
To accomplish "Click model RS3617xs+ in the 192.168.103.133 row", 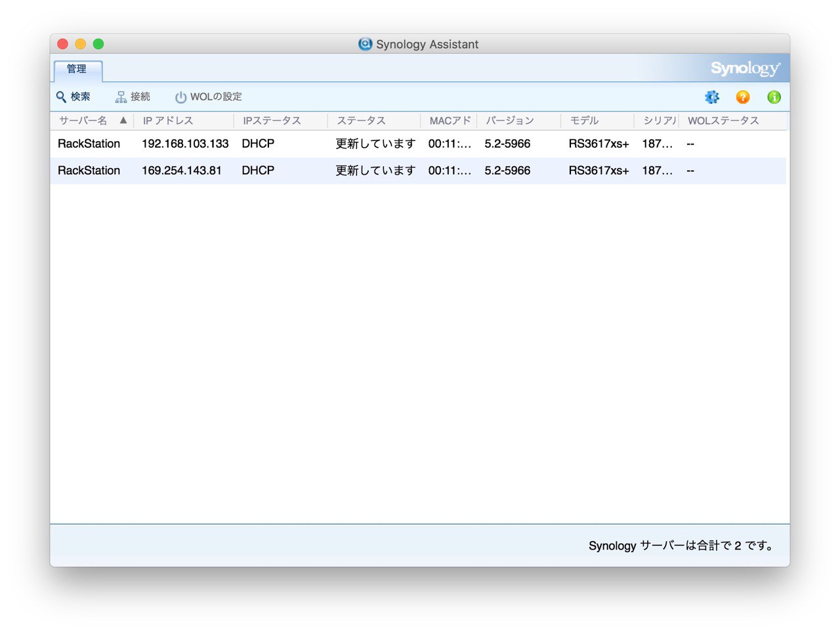I will (x=598, y=144).
